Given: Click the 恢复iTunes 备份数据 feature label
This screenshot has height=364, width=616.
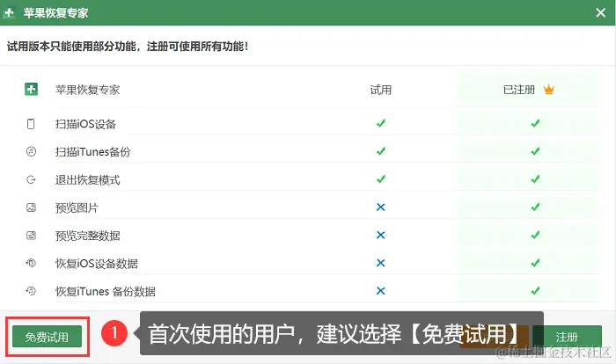Looking at the screenshot, I should [x=106, y=291].
